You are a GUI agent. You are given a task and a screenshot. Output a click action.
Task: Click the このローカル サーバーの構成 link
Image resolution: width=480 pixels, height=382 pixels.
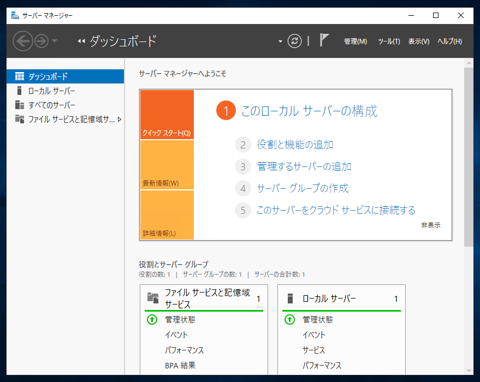[309, 111]
